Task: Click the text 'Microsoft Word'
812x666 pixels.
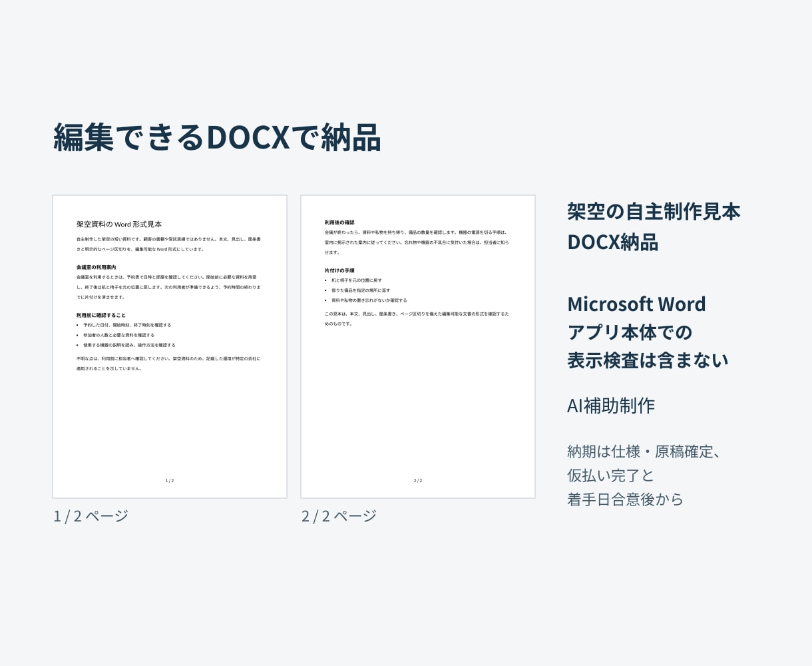Action: coord(636,304)
